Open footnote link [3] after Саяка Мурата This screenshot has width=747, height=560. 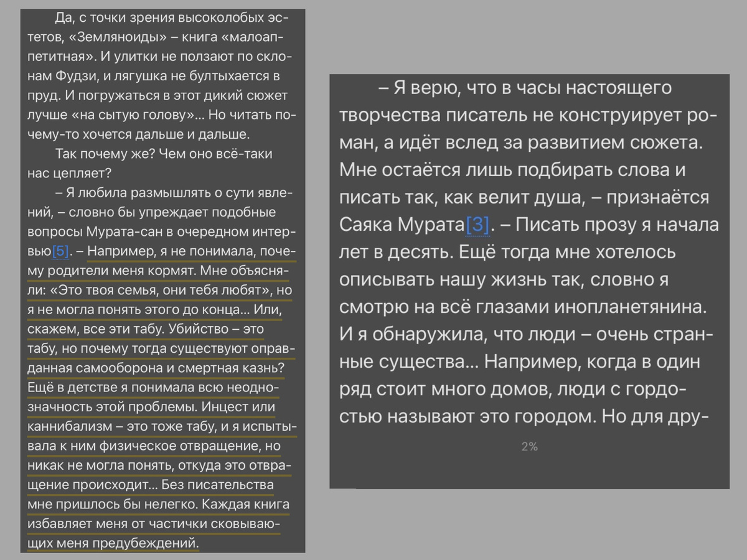click(x=478, y=225)
